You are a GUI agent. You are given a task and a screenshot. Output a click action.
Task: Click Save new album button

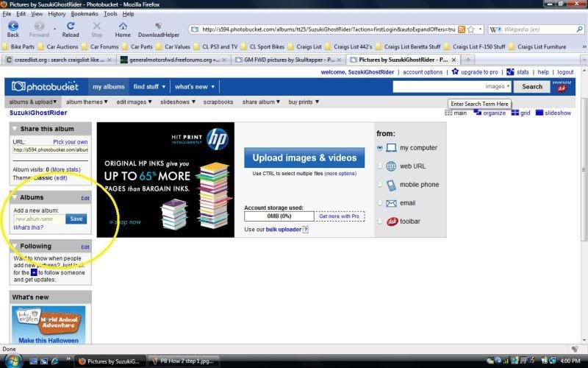tap(76, 219)
